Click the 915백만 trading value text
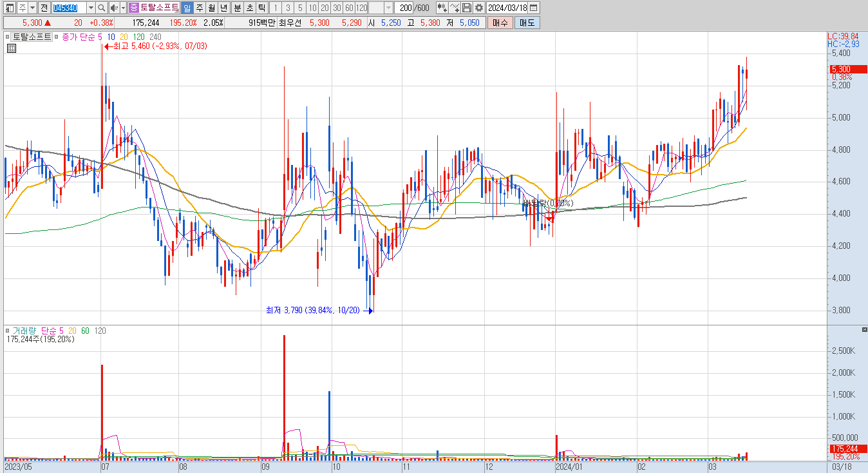 coord(263,23)
